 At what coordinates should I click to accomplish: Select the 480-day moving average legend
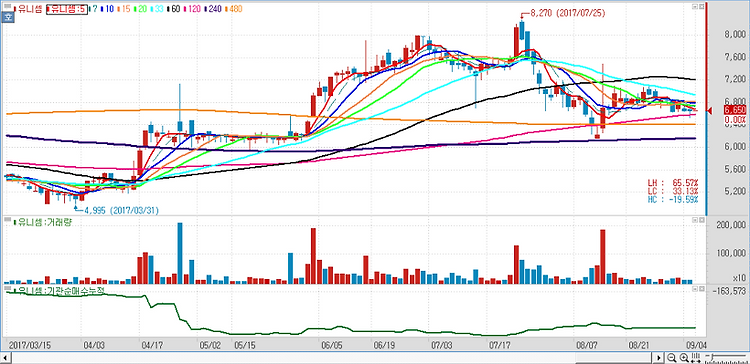click(x=234, y=9)
